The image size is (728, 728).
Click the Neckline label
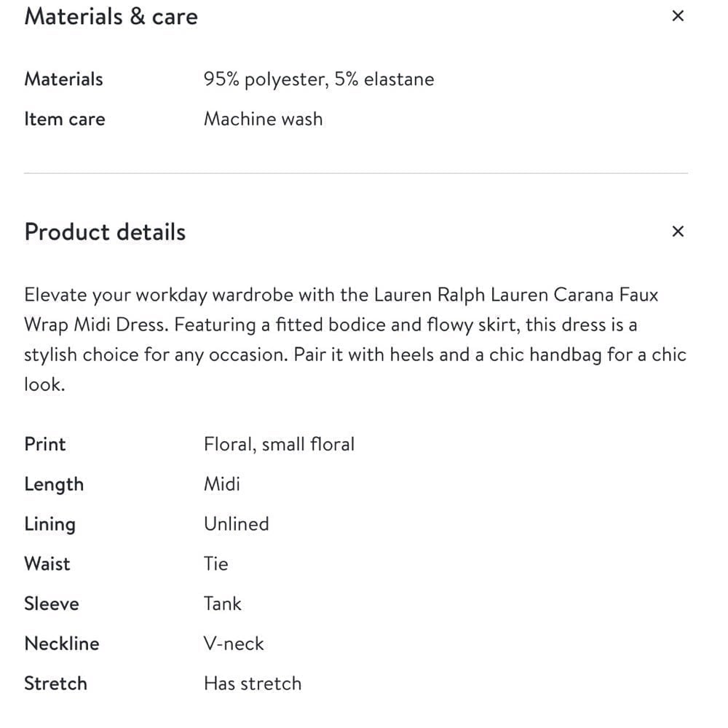click(x=62, y=644)
